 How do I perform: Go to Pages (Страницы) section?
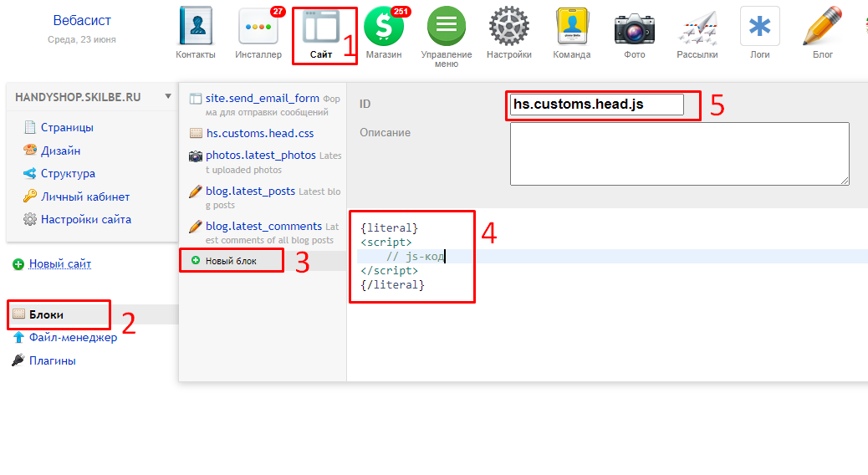[x=67, y=128]
